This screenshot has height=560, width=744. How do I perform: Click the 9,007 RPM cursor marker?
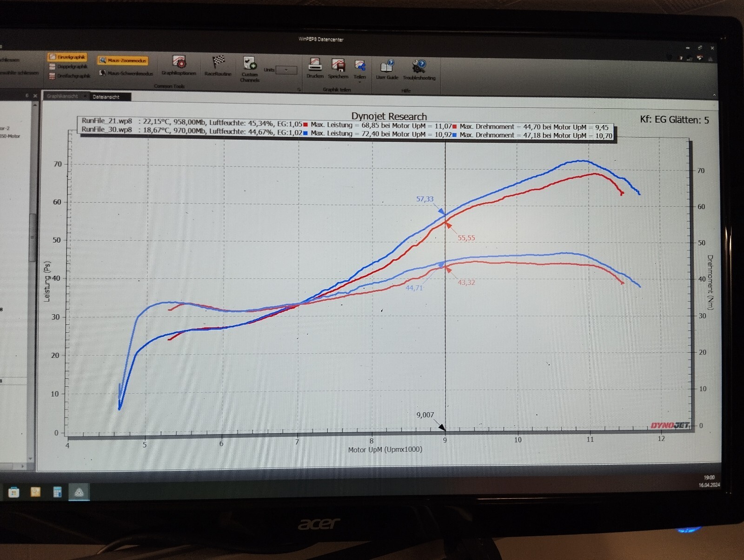pos(442,427)
